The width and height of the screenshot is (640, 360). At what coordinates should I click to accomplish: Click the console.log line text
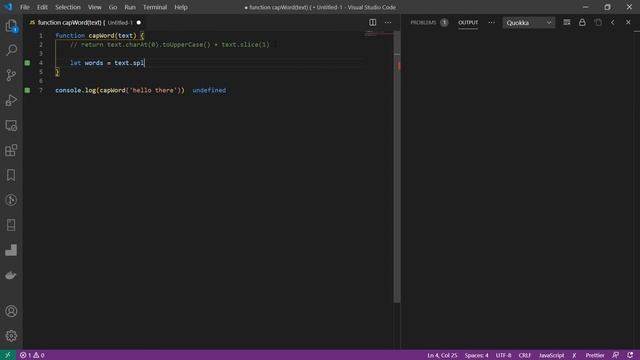point(120,90)
